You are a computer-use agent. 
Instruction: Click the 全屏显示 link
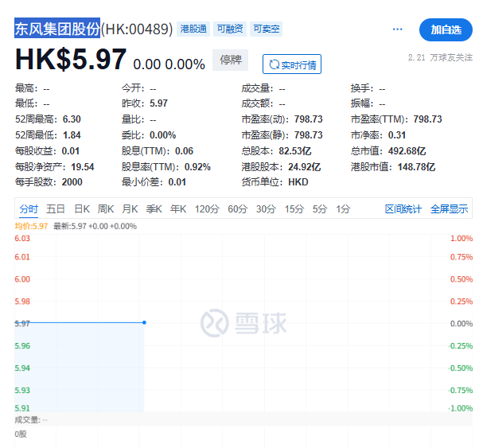pos(449,209)
